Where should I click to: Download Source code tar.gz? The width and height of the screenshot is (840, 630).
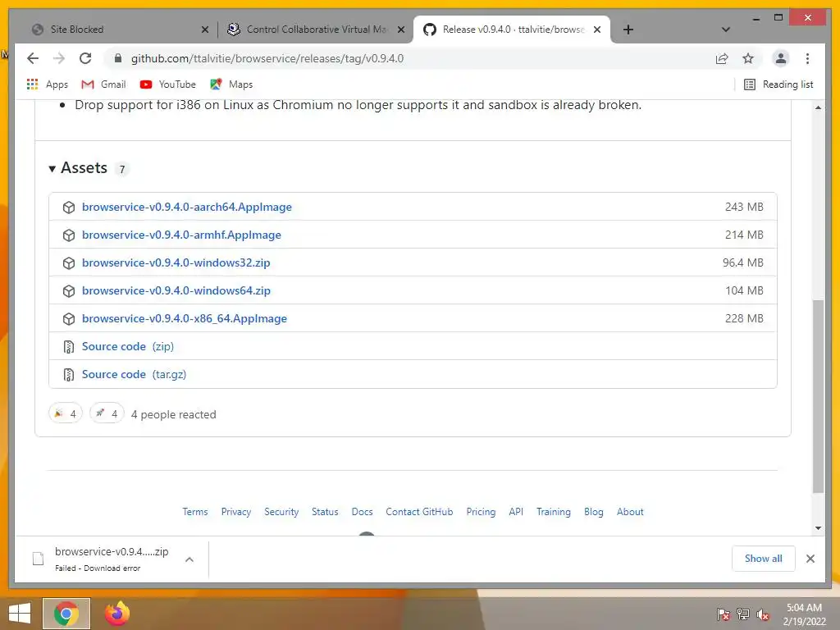[134, 374]
